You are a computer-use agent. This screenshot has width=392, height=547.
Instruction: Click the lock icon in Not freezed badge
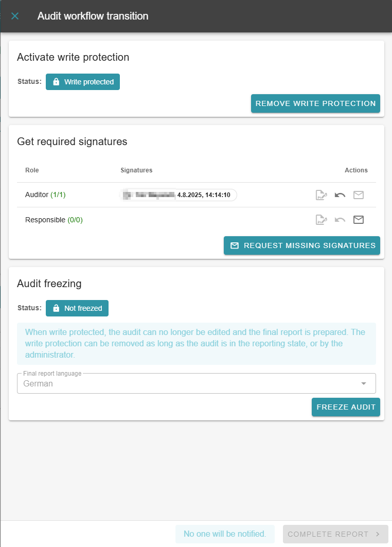click(x=57, y=308)
